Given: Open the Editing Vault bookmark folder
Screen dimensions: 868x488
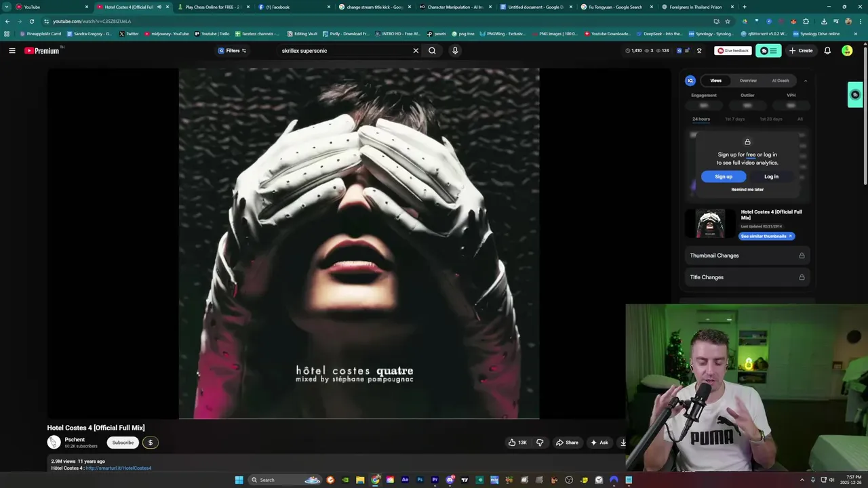Looking at the screenshot, I should click(302, 33).
